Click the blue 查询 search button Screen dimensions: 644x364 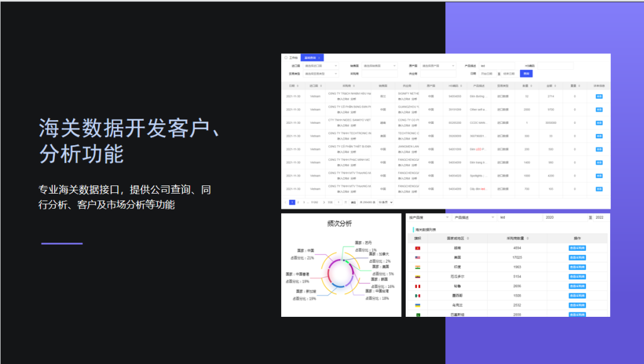[x=526, y=74]
